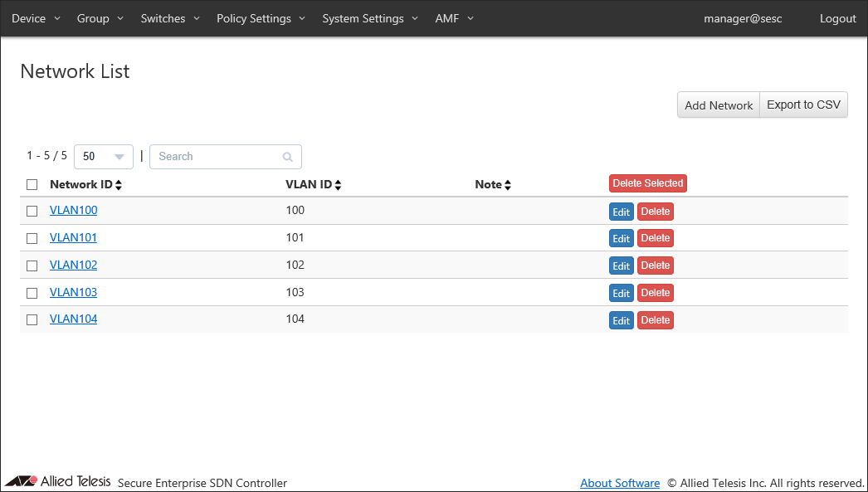Toggle the select-all checkbox in header
This screenshot has height=492, width=868.
(32, 184)
